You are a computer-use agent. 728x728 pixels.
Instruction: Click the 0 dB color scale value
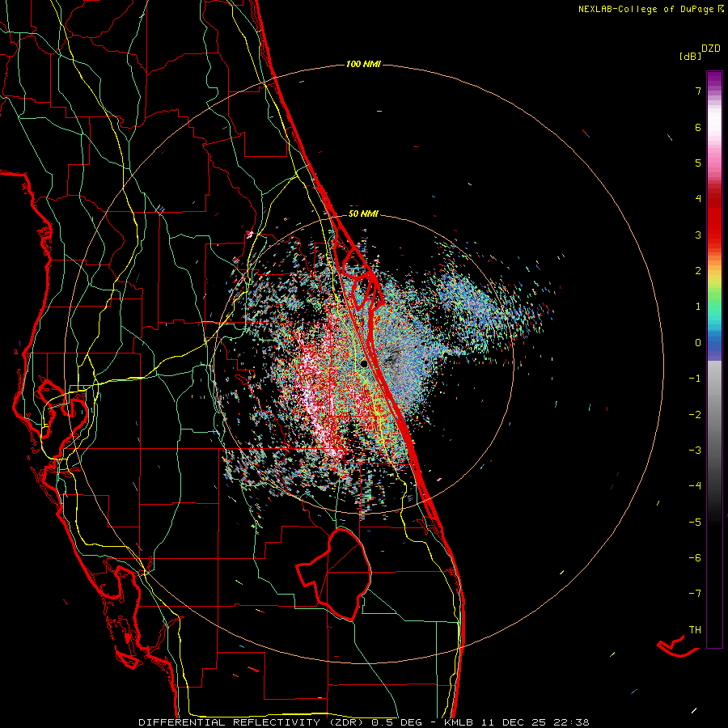(x=698, y=343)
